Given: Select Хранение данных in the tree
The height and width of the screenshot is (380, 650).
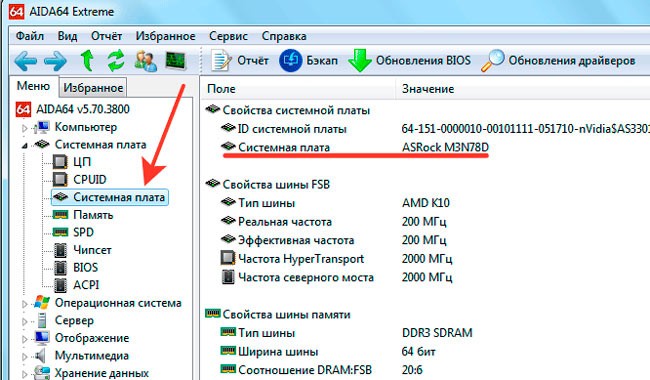Looking at the screenshot, I should [x=102, y=373].
